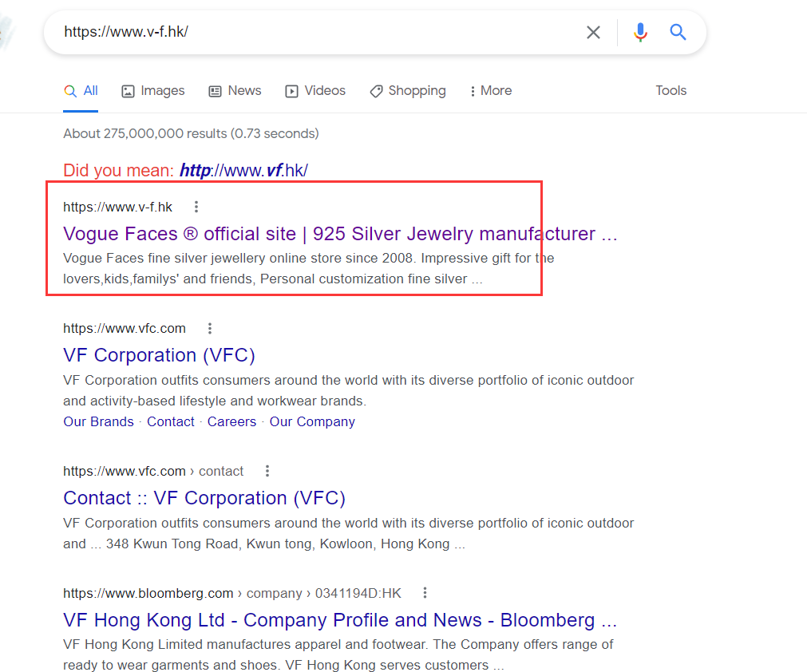Open the 'Careers' sitelink
Viewport: 807px width, 672px height.
[231, 421]
